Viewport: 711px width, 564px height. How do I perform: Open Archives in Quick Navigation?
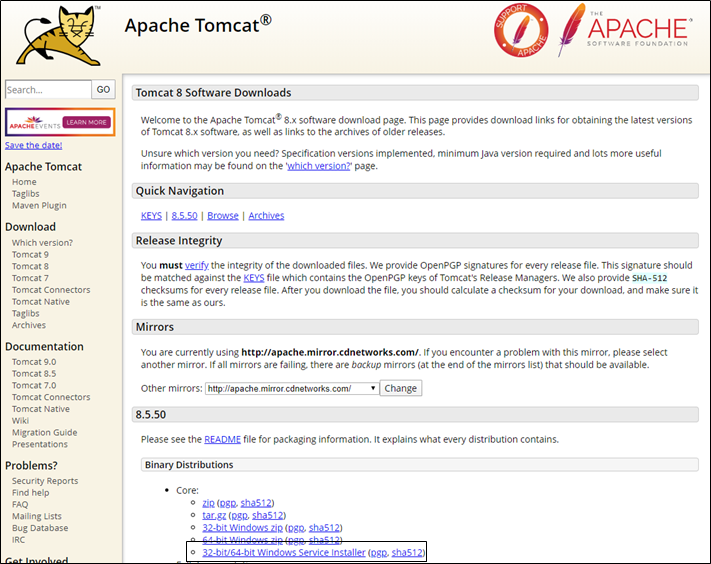click(x=266, y=215)
